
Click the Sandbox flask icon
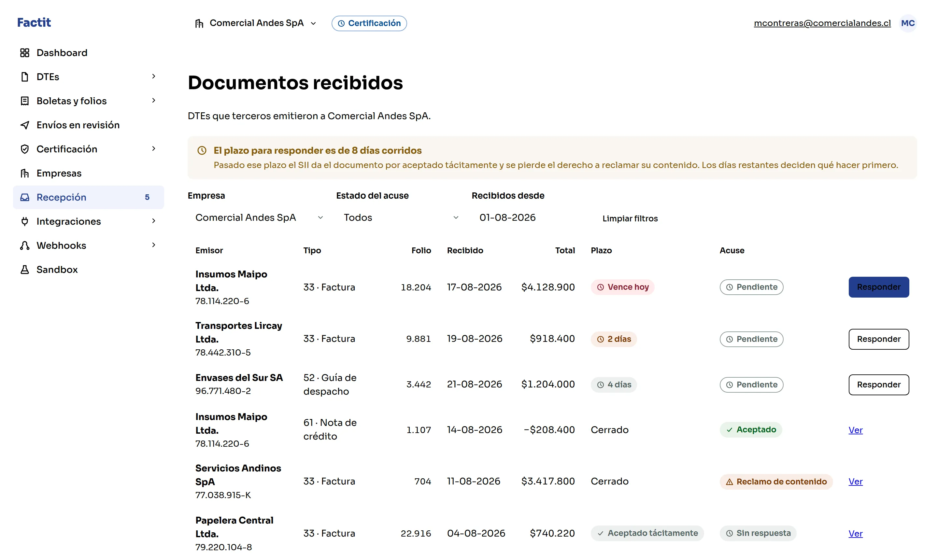pyautogui.click(x=24, y=270)
